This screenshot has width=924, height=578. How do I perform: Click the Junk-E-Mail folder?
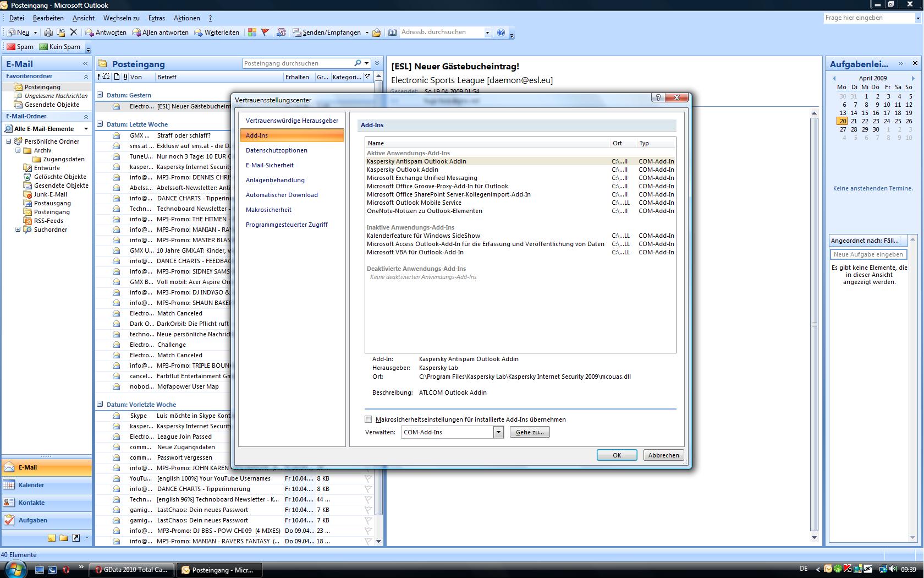(51, 194)
